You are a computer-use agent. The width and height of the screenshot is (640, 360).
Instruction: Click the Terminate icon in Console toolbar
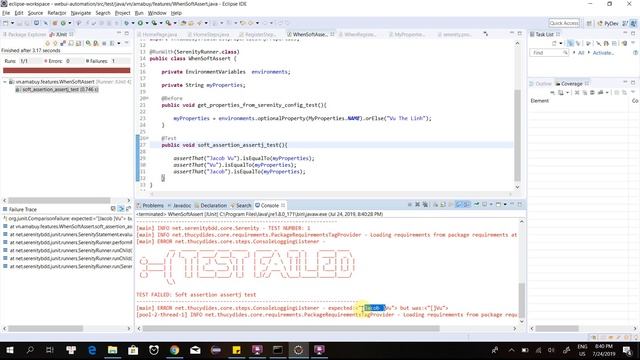[x=410, y=204]
